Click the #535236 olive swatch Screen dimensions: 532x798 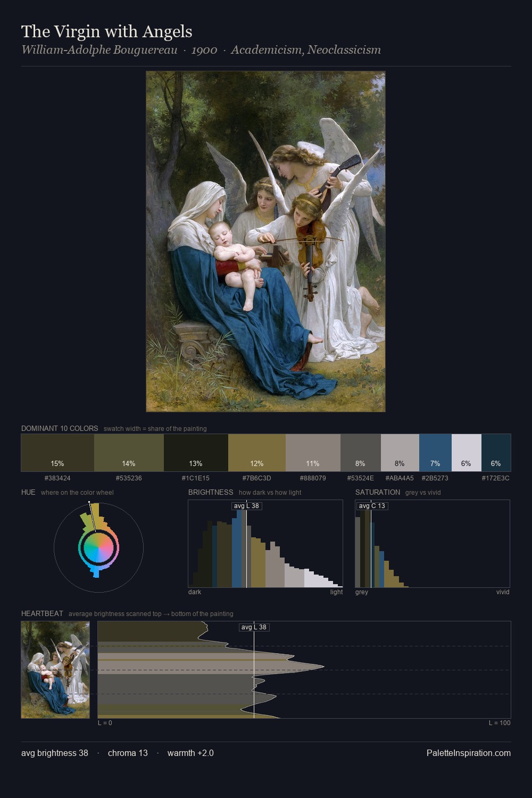click(x=129, y=453)
